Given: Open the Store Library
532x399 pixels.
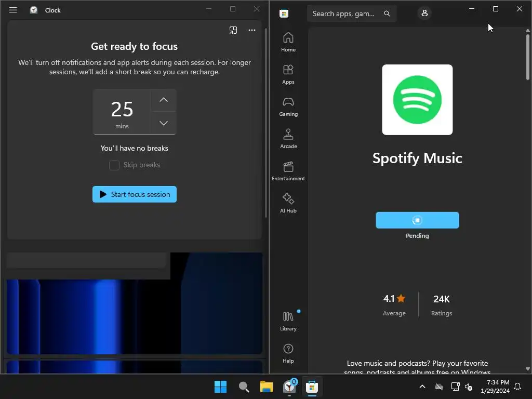Looking at the screenshot, I should coord(288,321).
